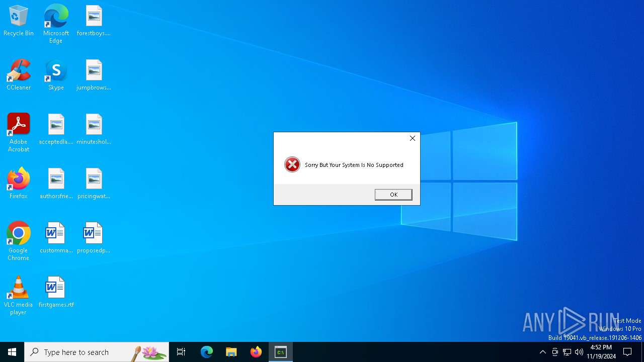Open the Recycle Bin desktop icon

(19, 21)
